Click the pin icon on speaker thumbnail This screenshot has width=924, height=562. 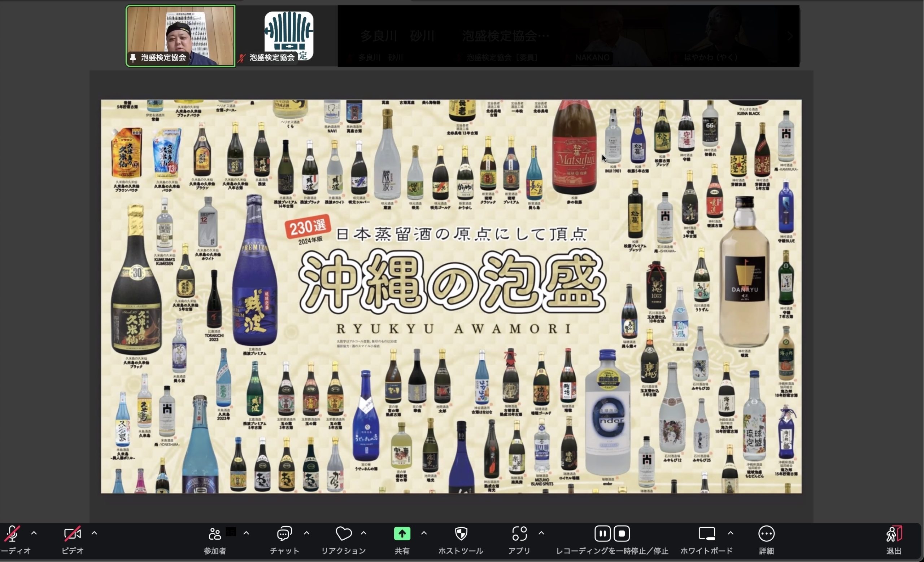[x=133, y=58]
